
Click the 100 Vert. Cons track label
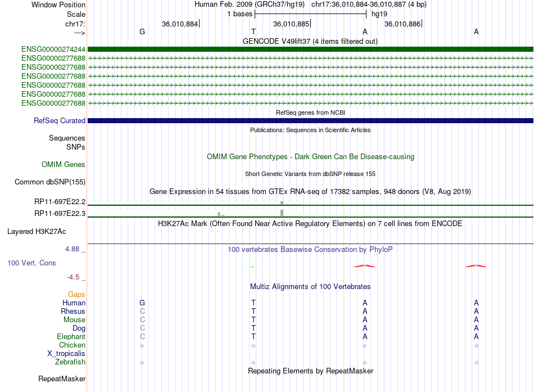coord(31,263)
